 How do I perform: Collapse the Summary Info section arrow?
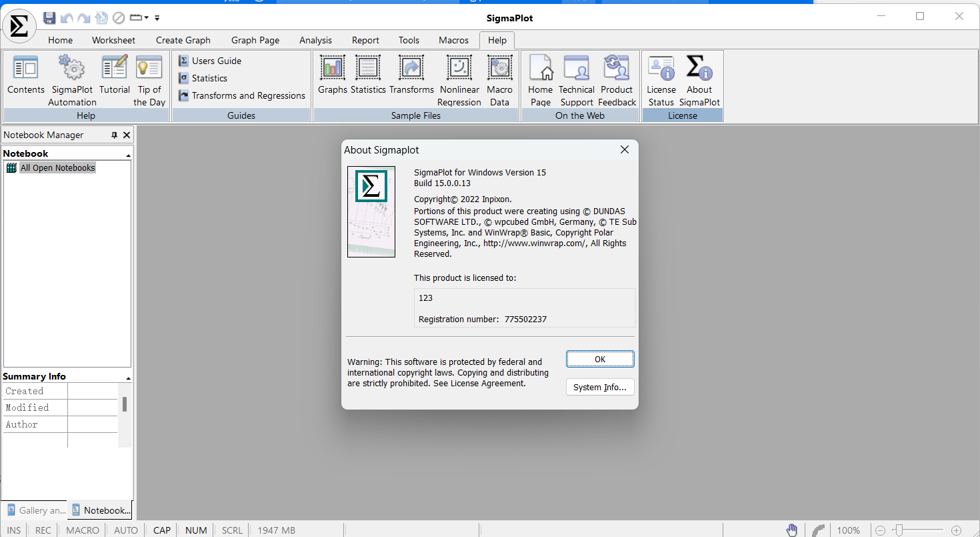(x=128, y=378)
